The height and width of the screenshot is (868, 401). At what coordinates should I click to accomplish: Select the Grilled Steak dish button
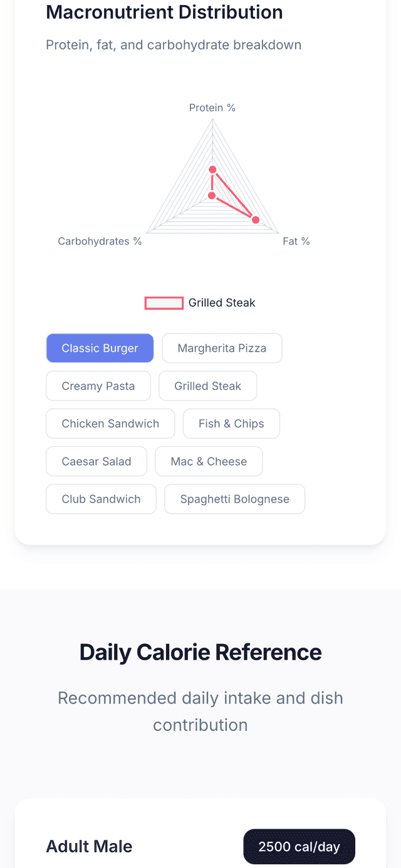(x=207, y=385)
